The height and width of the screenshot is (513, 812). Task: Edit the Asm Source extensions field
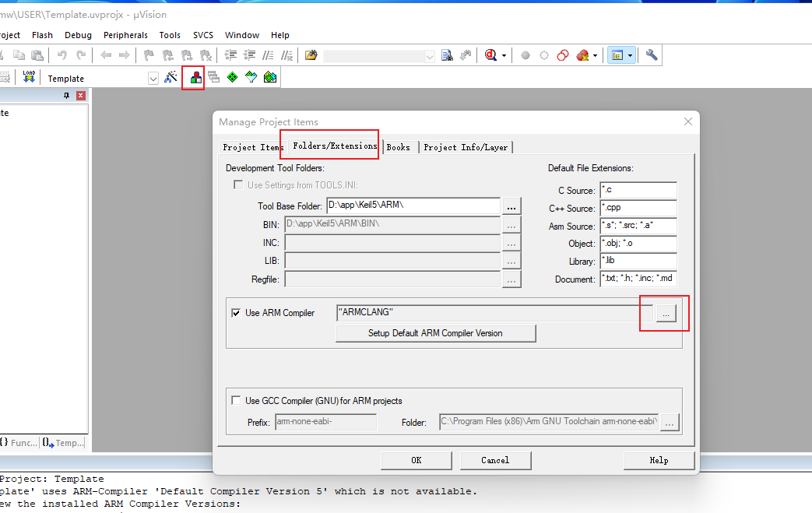click(x=638, y=226)
